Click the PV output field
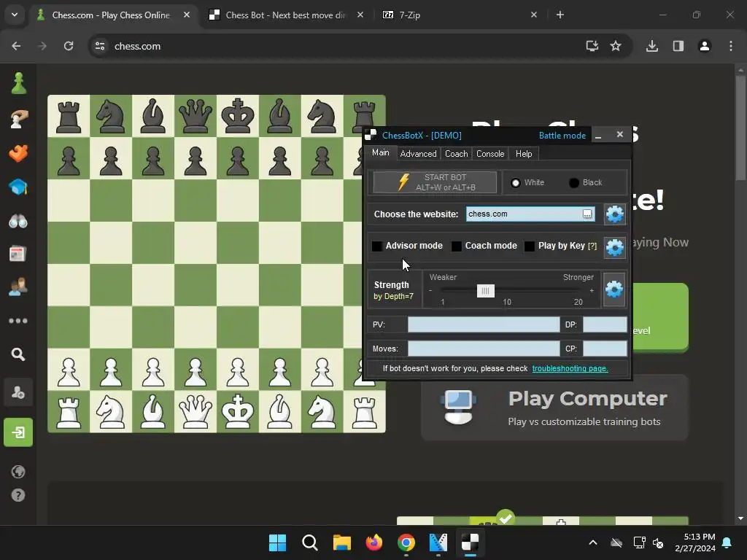The image size is (747, 560). [x=484, y=324]
